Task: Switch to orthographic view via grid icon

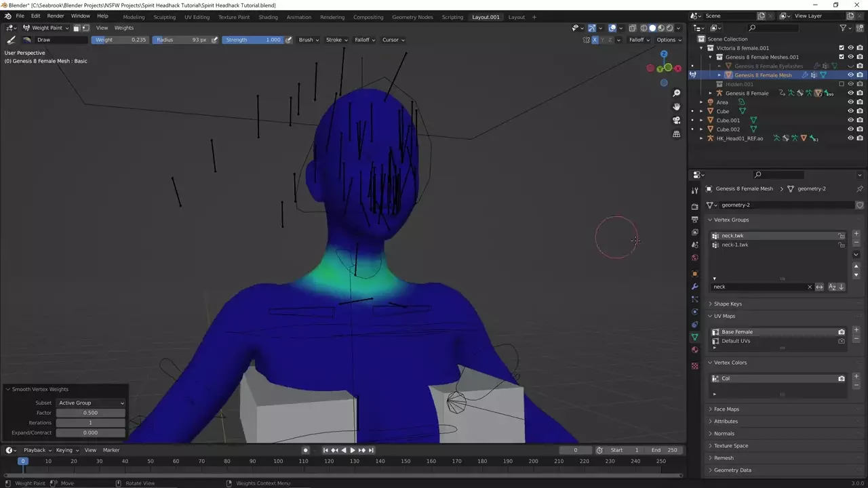Action: click(x=676, y=134)
